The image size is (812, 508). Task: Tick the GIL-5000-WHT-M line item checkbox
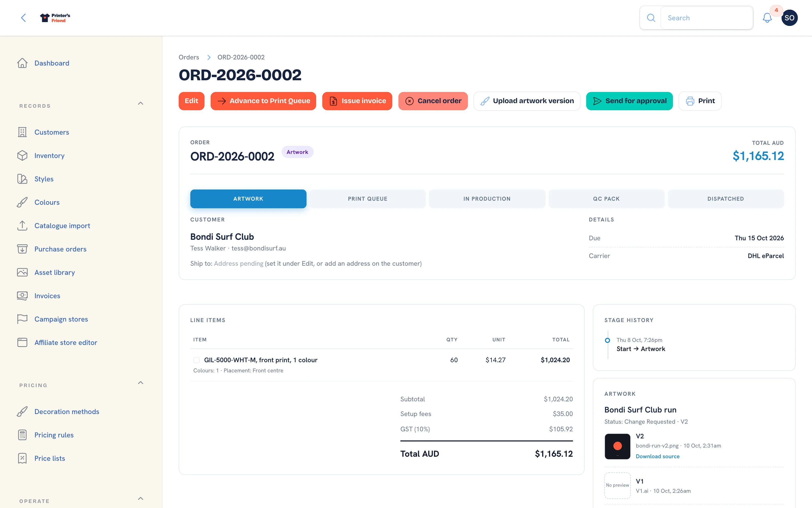[x=196, y=360]
